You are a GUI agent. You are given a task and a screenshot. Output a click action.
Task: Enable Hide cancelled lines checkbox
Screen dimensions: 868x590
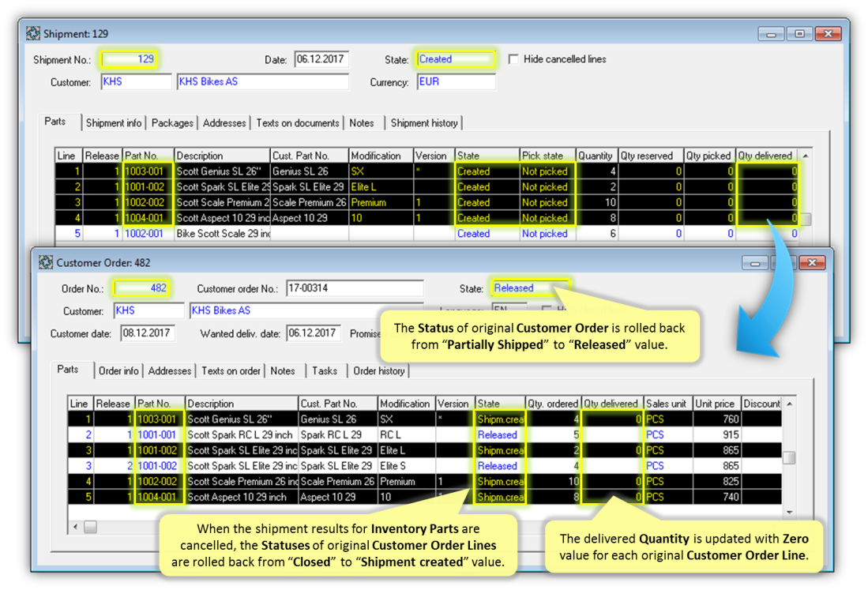coord(514,59)
